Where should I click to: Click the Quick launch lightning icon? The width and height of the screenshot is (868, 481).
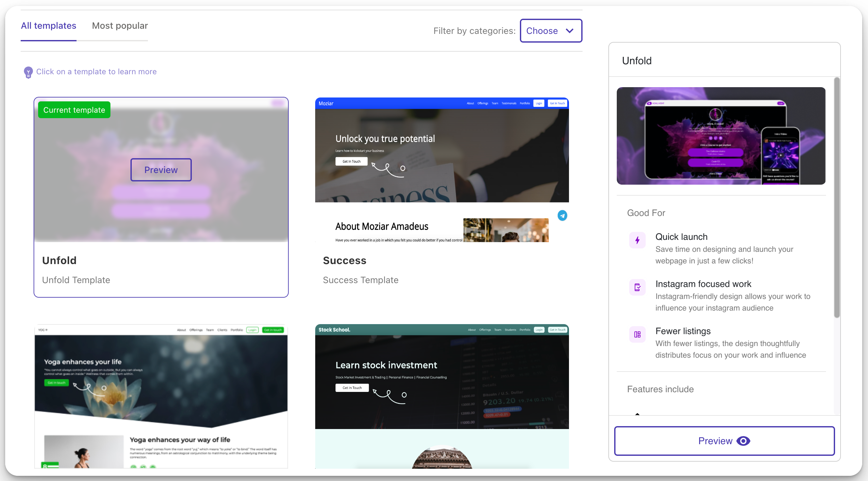[x=637, y=240]
